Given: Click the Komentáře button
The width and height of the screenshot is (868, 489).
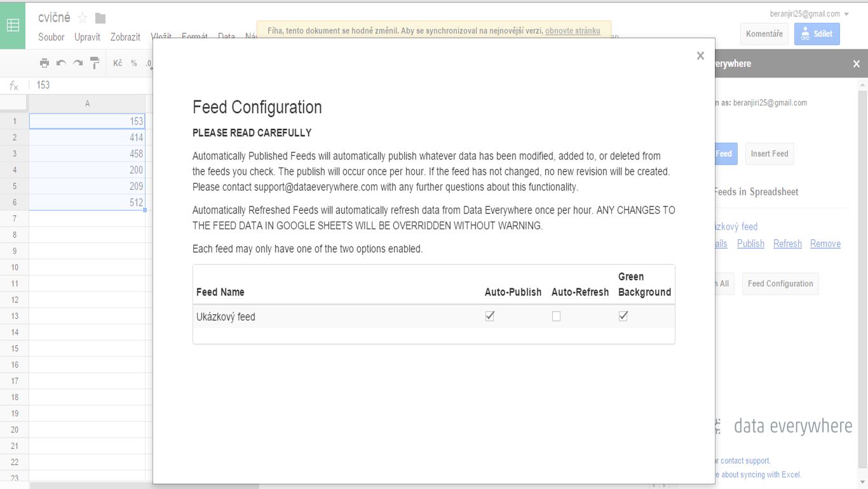Looking at the screenshot, I should tap(764, 34).
